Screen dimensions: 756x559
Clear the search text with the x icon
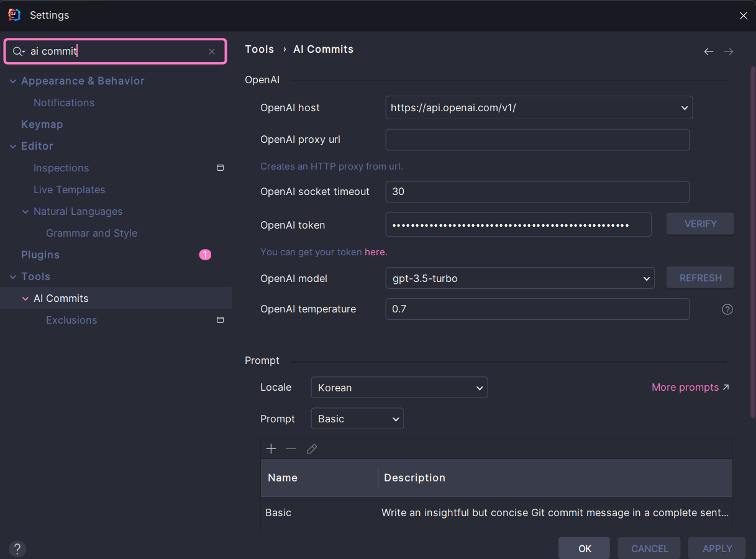tap(212, 52)
